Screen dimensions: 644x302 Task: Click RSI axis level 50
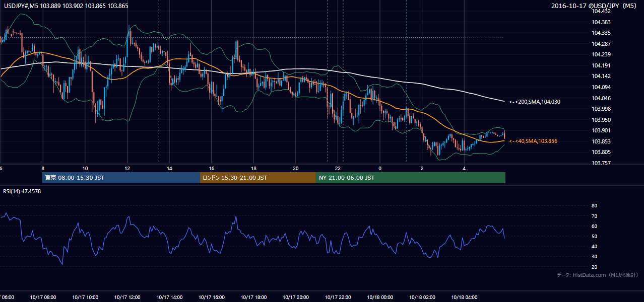[594, 236]
